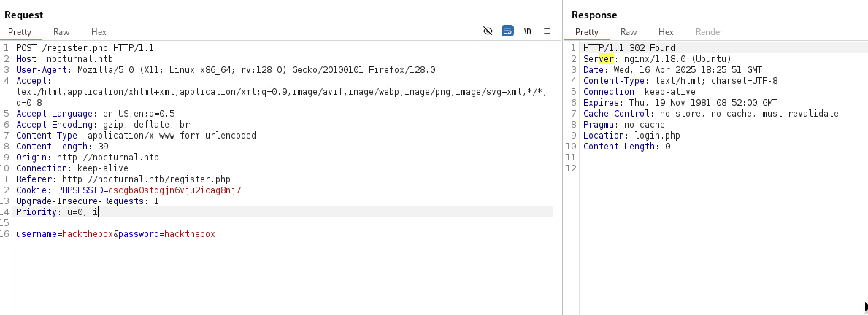
Task: Toggle the crossed-eye hide icon in Request
Action: point(488,31)
